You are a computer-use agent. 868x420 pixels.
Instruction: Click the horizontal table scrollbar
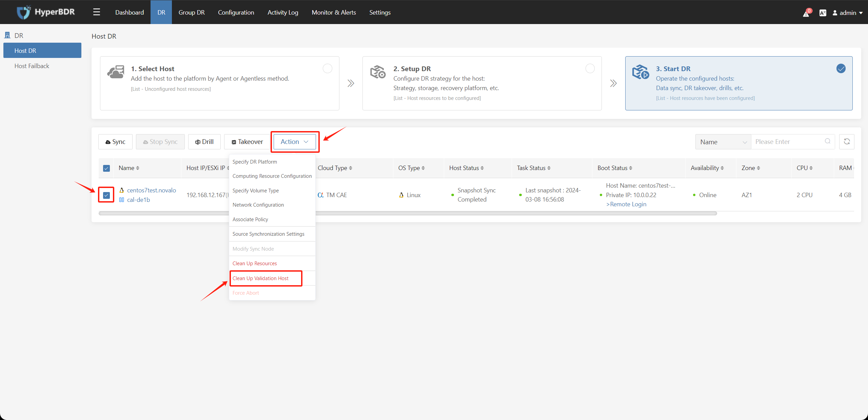408,213
